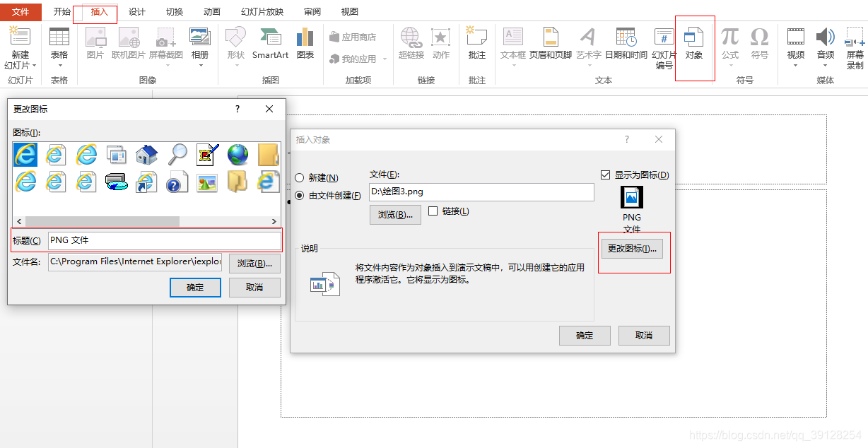Open the App Store (应用商店)
This screenshot has height=448, width=868.
[353, 37]
